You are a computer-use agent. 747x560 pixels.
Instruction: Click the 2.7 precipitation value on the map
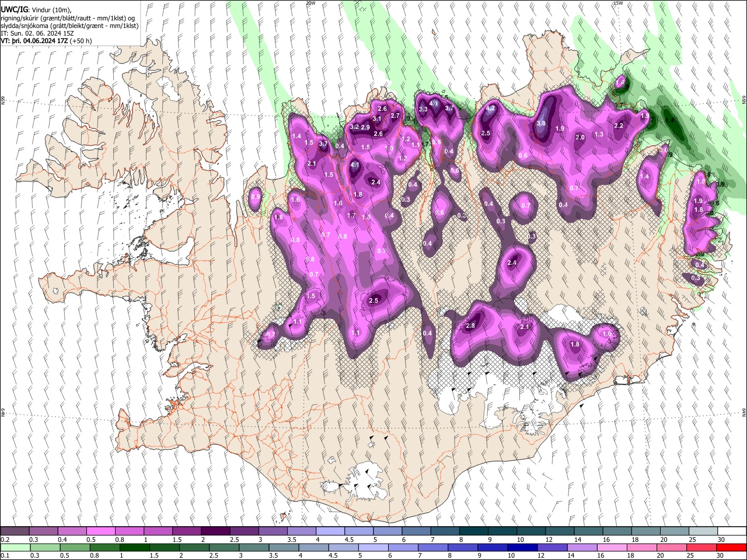pyautogui.click(x=395, y=116)
